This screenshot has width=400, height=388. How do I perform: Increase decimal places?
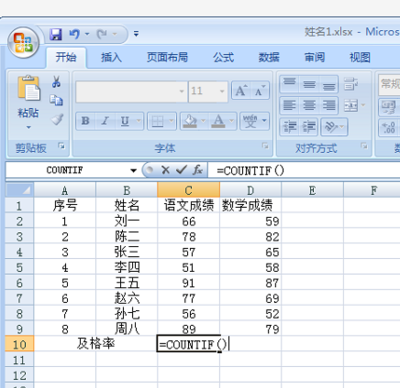pyautogui.click(x=389, y=128)
